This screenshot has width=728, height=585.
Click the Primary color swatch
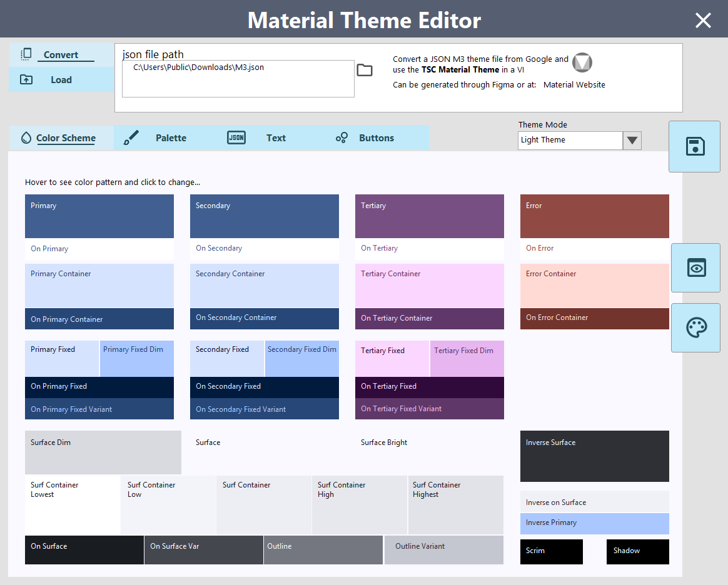pos(99,216)
